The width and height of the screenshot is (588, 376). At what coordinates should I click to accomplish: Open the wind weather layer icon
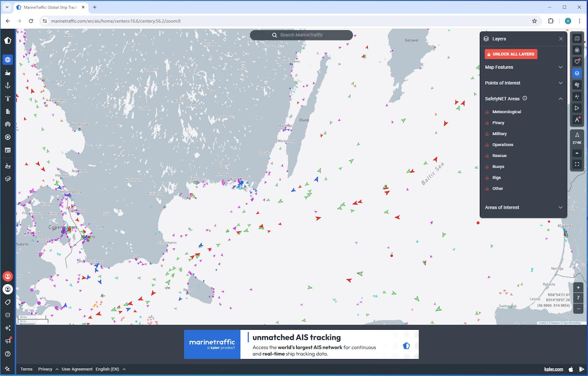(577, 85)
